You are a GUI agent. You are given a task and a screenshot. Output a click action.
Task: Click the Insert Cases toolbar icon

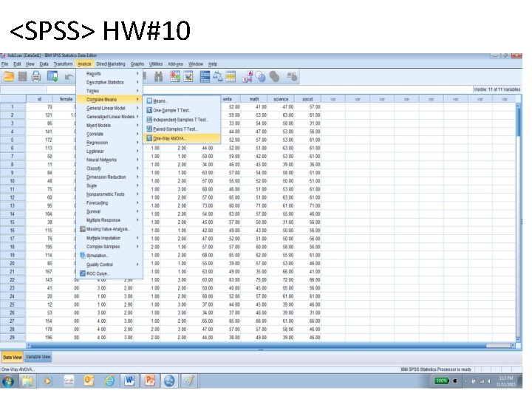click(x=174, y=77)
